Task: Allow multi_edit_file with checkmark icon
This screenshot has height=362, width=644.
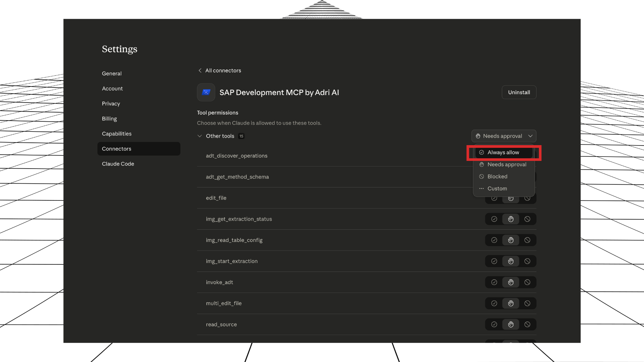Action: coord(494,303)
